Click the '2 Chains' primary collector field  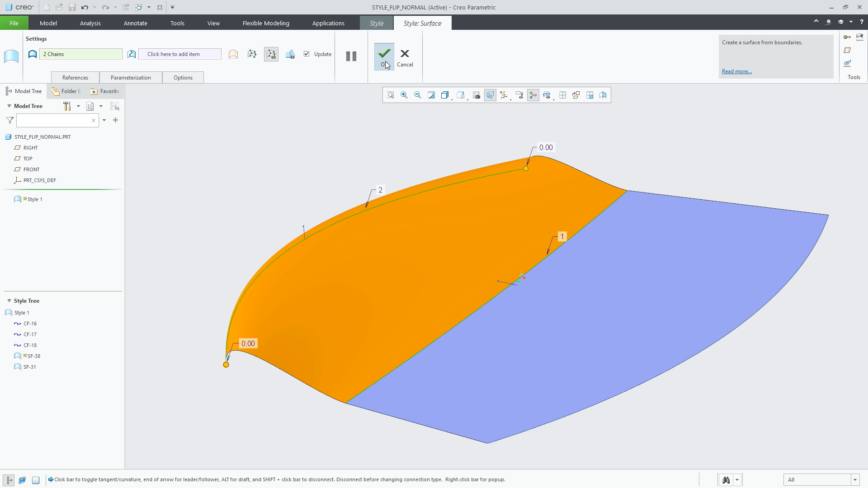[81, 54]
